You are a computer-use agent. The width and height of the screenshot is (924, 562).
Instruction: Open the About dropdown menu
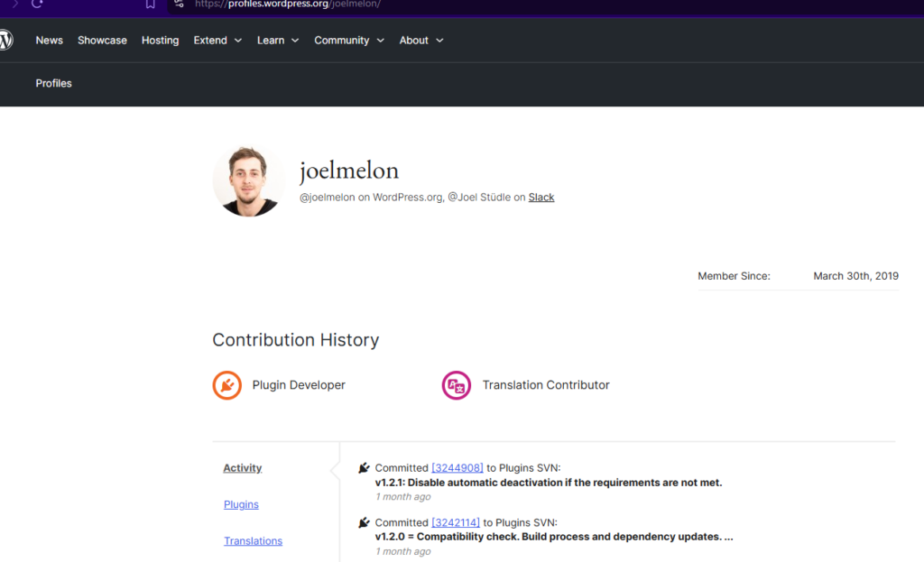point(421,41)
